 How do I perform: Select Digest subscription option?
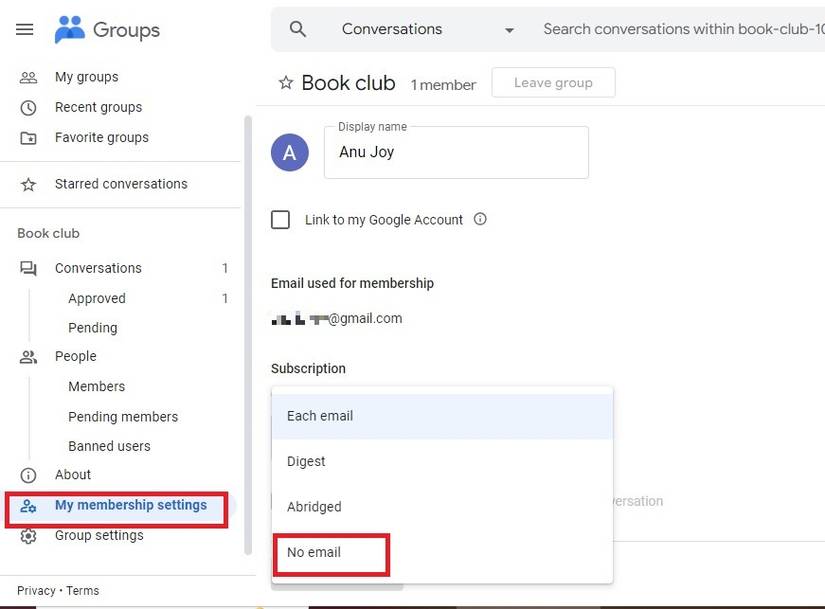coord(306,461)
